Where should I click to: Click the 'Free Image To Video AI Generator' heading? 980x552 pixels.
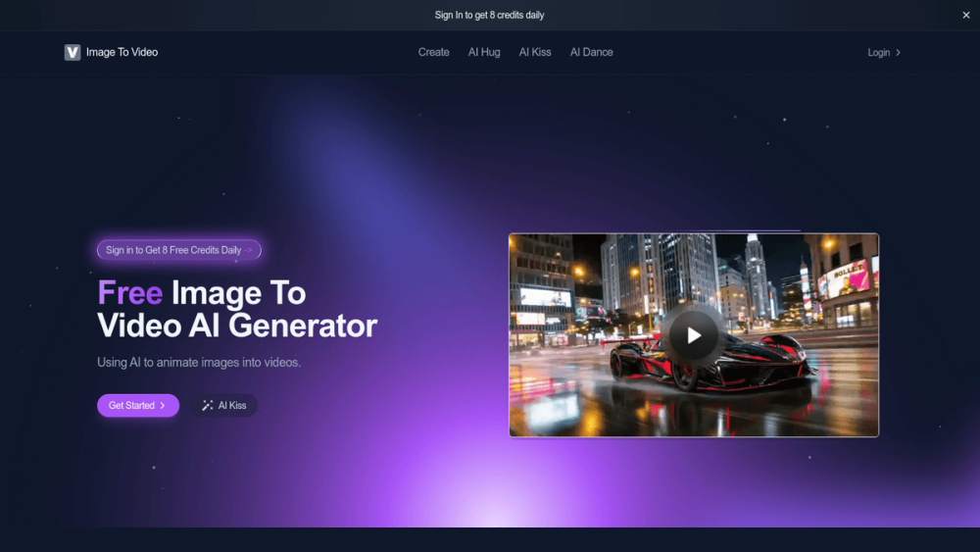pos(237,309)
